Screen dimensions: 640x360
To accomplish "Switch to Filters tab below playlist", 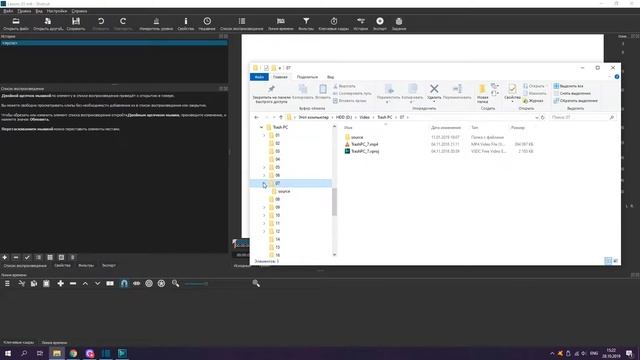I will tap(86, 266).
